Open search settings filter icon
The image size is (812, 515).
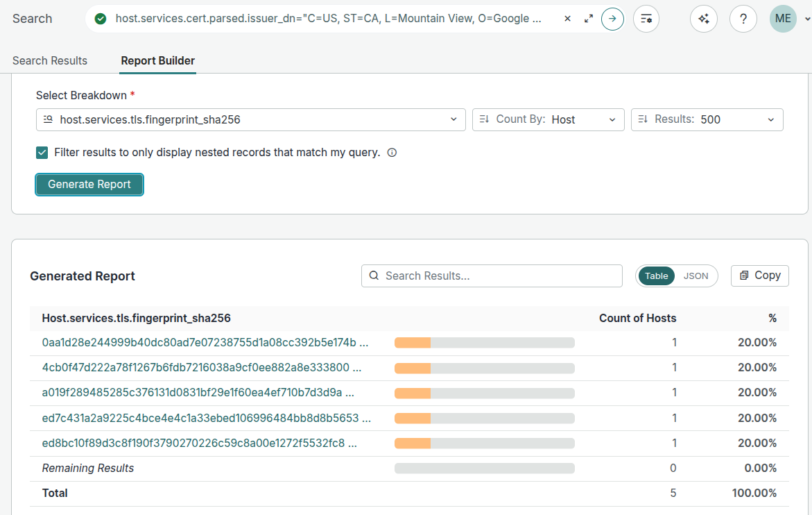(x=646, y=19)
